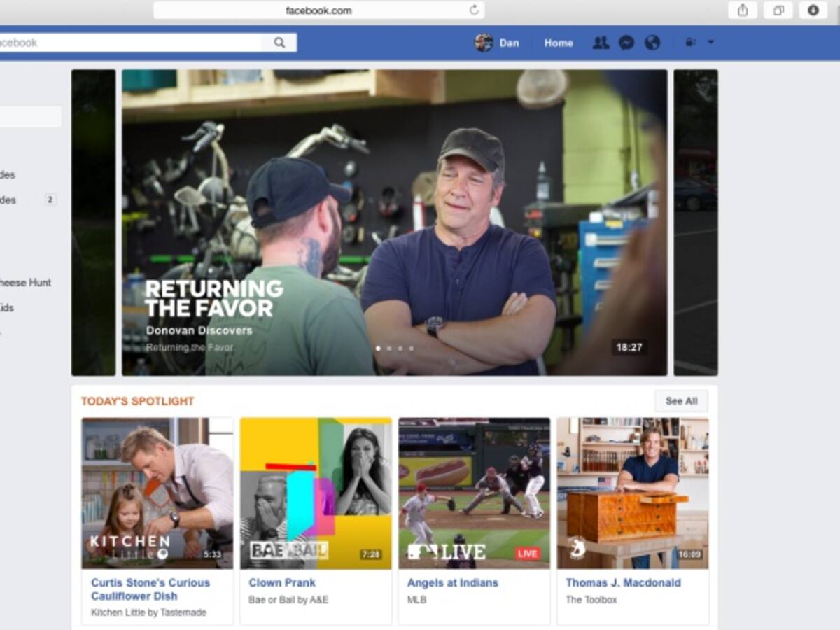Open Donovan Discovers episode title
This screenshot has height=630, width=840.
[199, 330]
